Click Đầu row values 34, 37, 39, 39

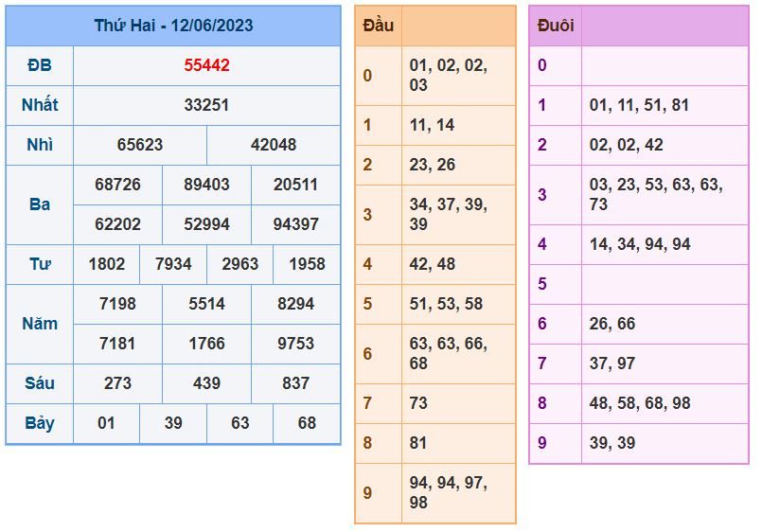point(448,214)
